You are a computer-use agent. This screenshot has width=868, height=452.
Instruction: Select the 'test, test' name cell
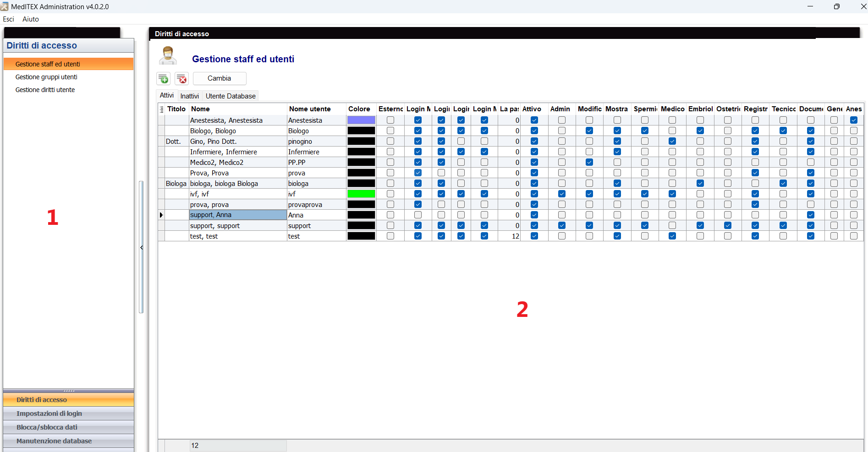(238, 236)
